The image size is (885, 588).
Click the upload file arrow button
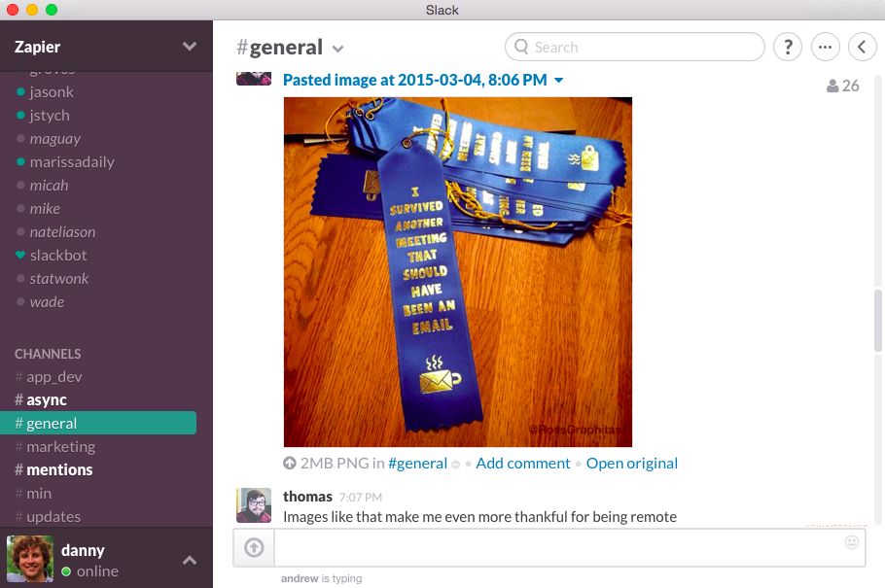coord(254,547)
